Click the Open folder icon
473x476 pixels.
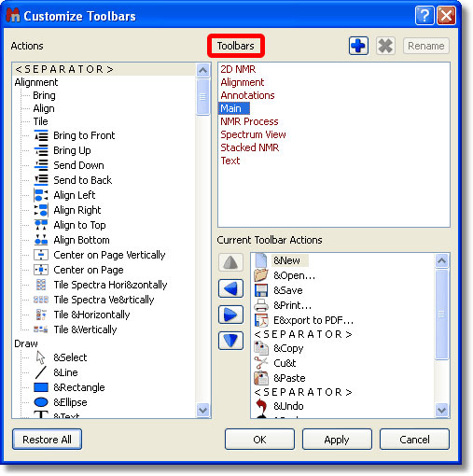[261, 275]
